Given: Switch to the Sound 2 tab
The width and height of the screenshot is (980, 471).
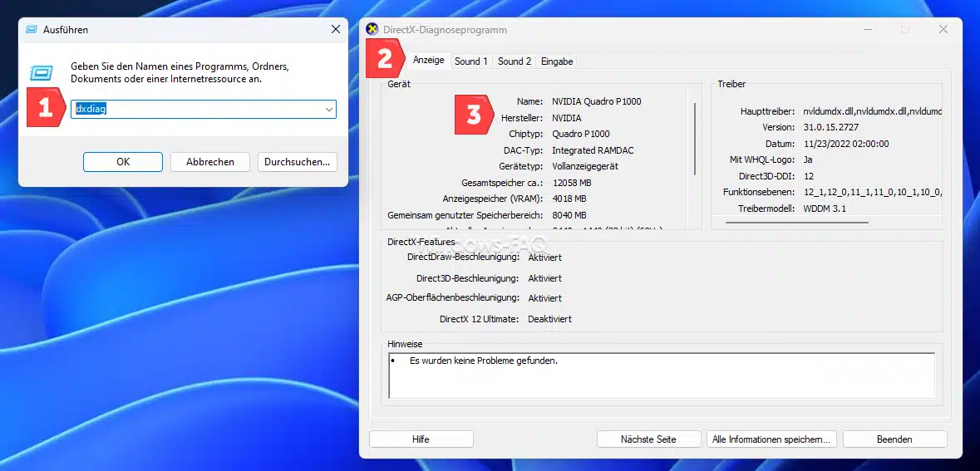Looking at the screenshot, I should (515, 61).
